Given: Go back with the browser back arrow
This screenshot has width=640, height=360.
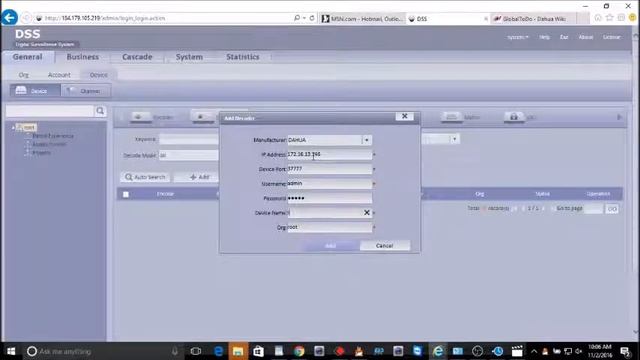Looking at the screenshot, I should tap(9, 18).
